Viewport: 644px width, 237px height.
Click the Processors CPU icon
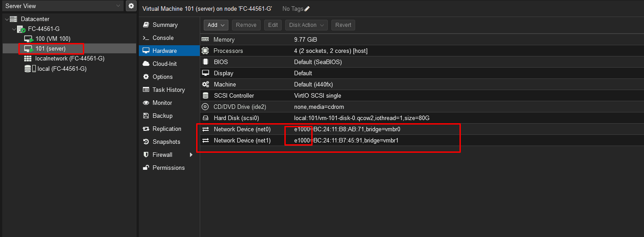pyautogui.click(x=206, y=51)
